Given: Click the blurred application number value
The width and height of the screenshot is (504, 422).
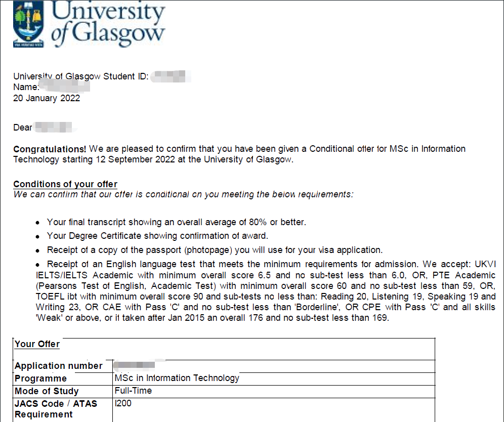Looking at the screenshot, I should click(135, 364).
